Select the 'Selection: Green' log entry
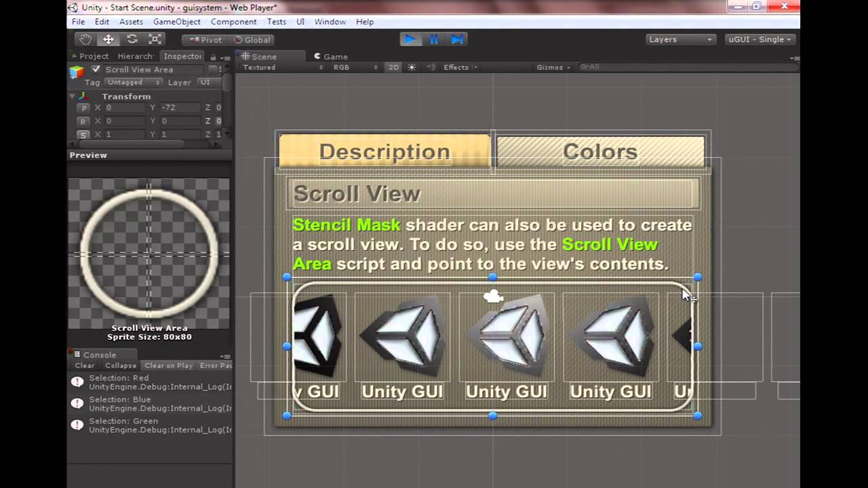The width and height of the screenshot is (868, 488). [x=151, y=426]
